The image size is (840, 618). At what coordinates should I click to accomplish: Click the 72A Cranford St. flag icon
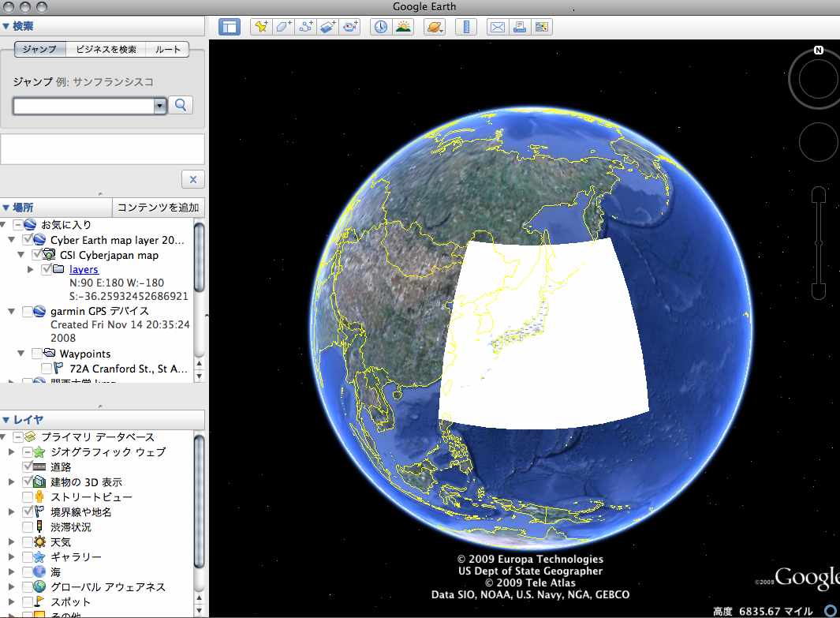58,368
